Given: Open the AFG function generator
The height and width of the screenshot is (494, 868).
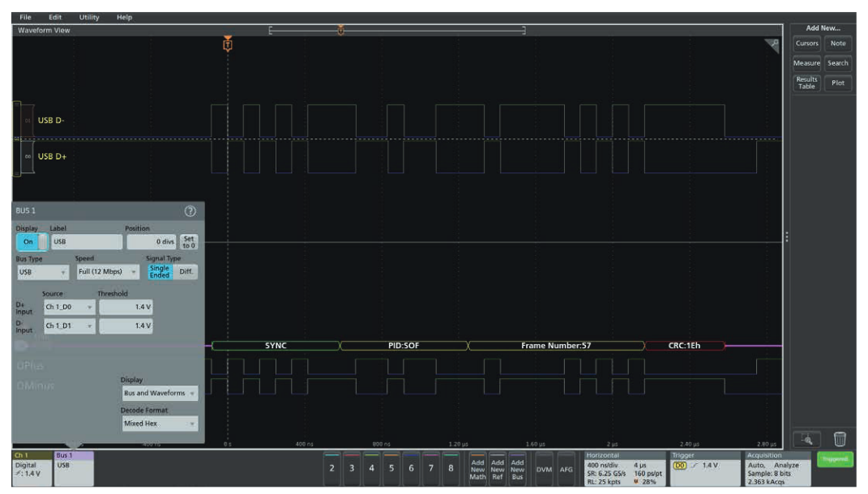Looking at the screenshot, I should [x=566, y=469].
